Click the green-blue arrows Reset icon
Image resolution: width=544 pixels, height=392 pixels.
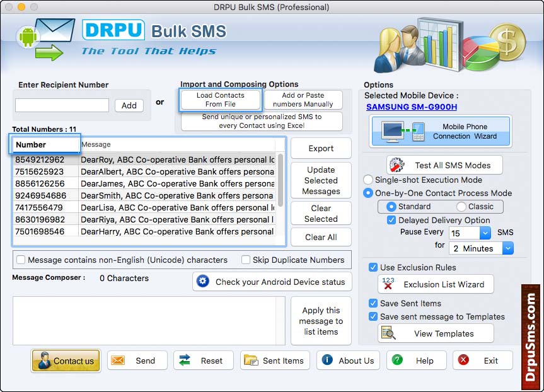pyautogui.click(x=185, y=360)
